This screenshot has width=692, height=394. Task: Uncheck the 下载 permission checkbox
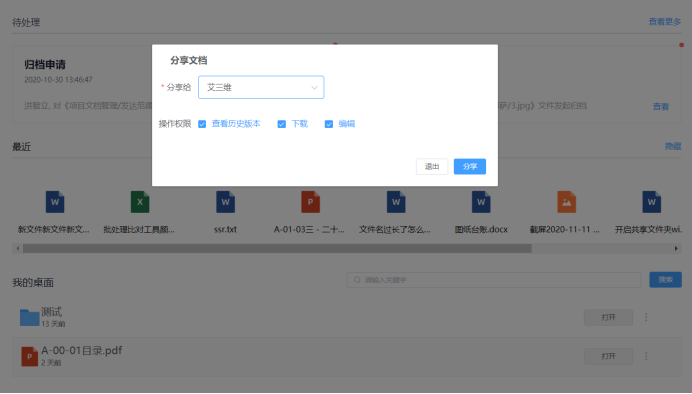(x=282, y=124)
